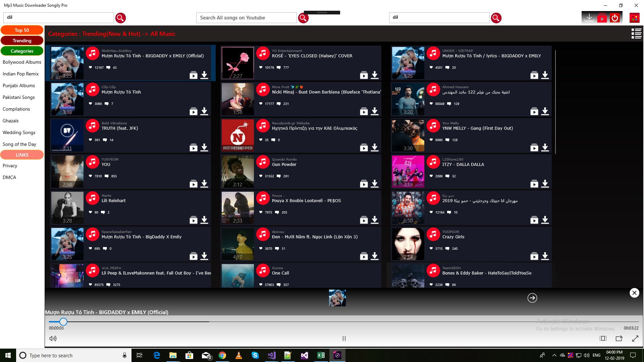Select Wedding Songs category
The image size is (644, 362).
pyautogui.click(x=19, y=132)
